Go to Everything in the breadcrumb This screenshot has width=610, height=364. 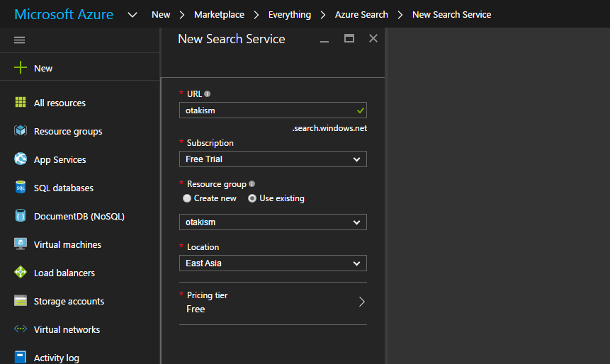coord(290,15)
